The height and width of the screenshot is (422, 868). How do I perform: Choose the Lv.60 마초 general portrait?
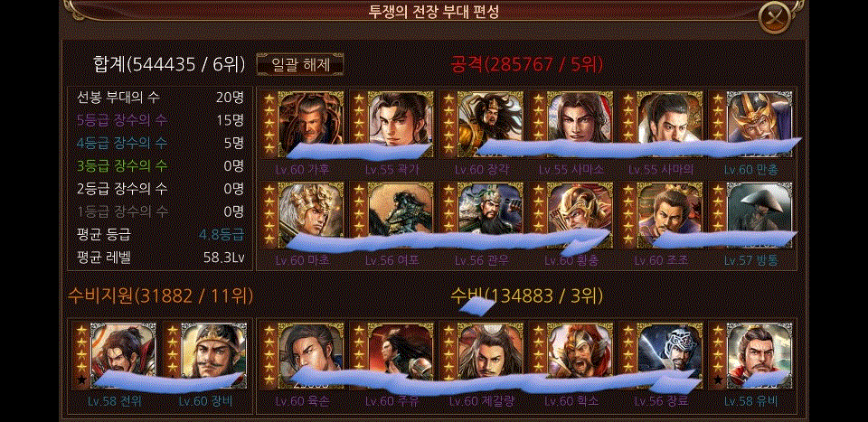[x=302, y=215]
